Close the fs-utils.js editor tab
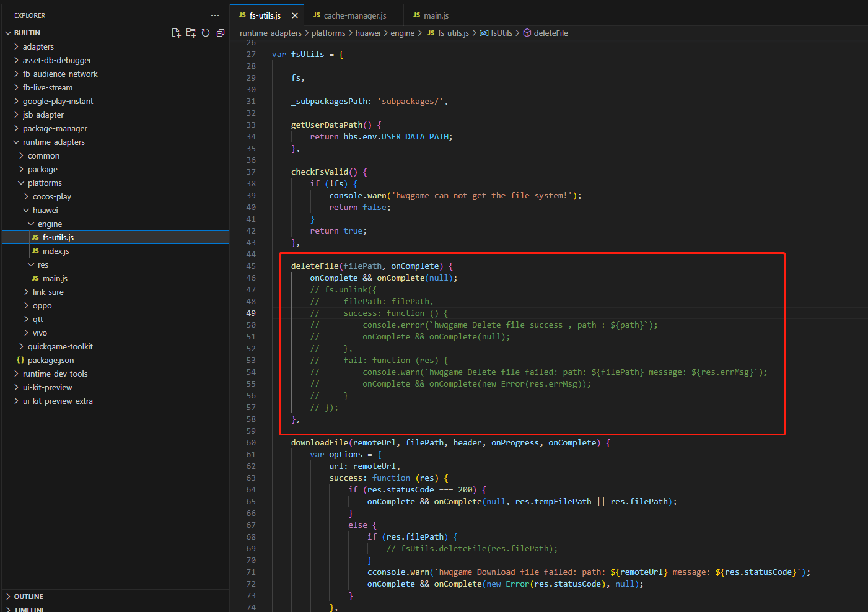868x612 pixels. pyautogui.click(x=295, y=15)
